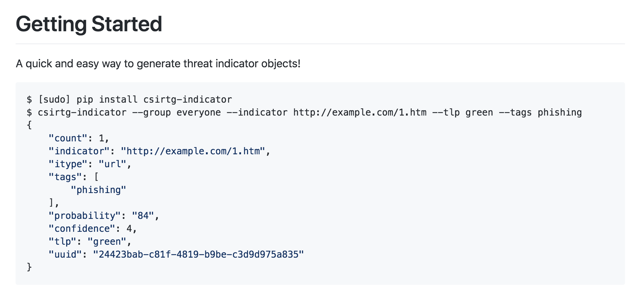Click the "itype": "url" line
This screenshot has width=644, height=295.
pyautogui.click(x=90, y=164)
